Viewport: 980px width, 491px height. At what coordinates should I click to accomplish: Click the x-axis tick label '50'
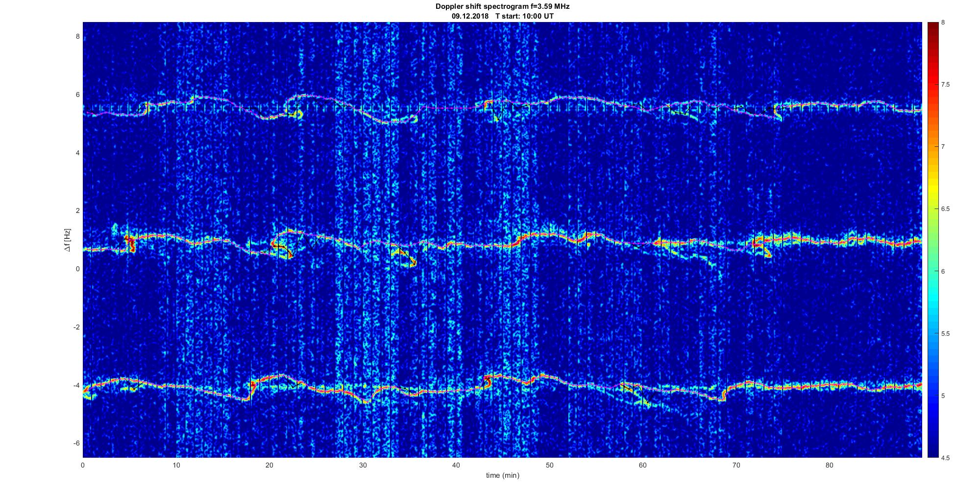[x=549, y=465]
